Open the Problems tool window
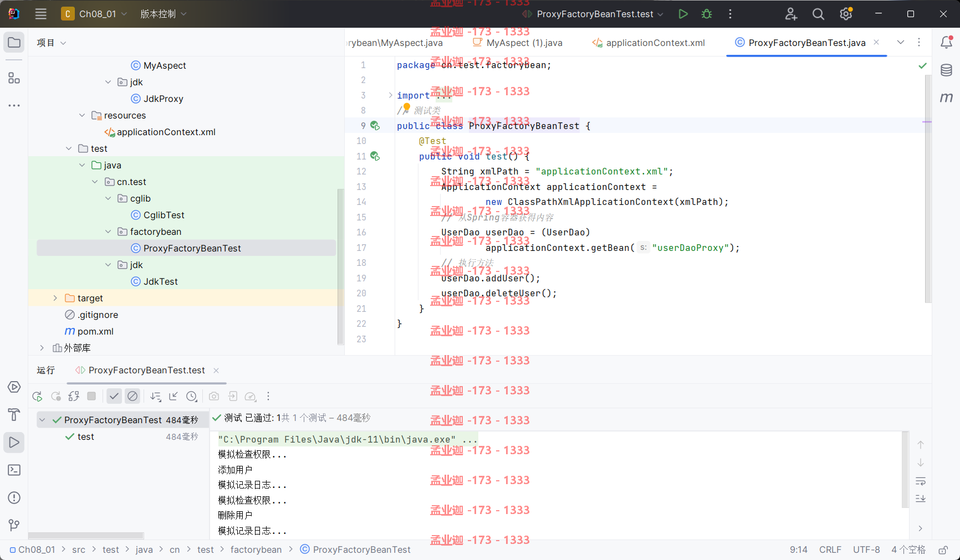 [x=14, y=497]
